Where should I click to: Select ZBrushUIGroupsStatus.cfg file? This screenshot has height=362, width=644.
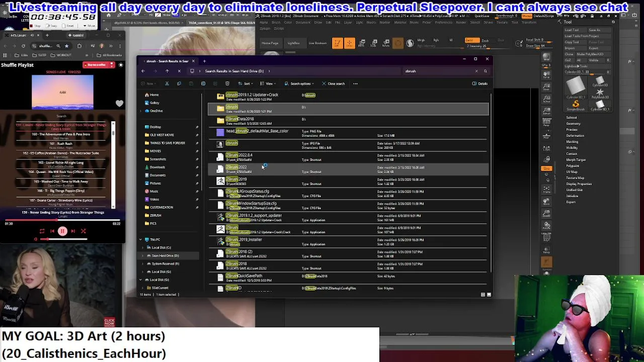[x=348, y=193]
